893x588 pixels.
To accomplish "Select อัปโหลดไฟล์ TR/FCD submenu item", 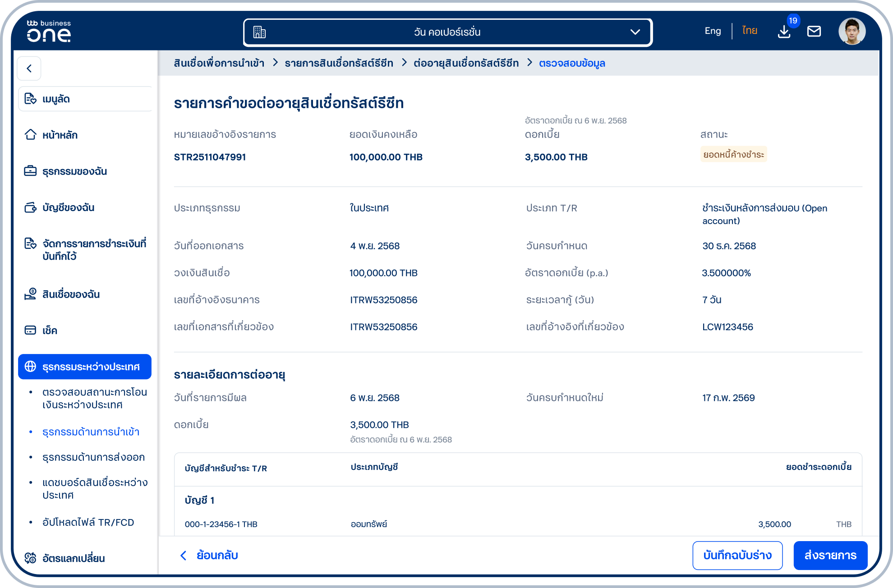I will click(88, 522).
